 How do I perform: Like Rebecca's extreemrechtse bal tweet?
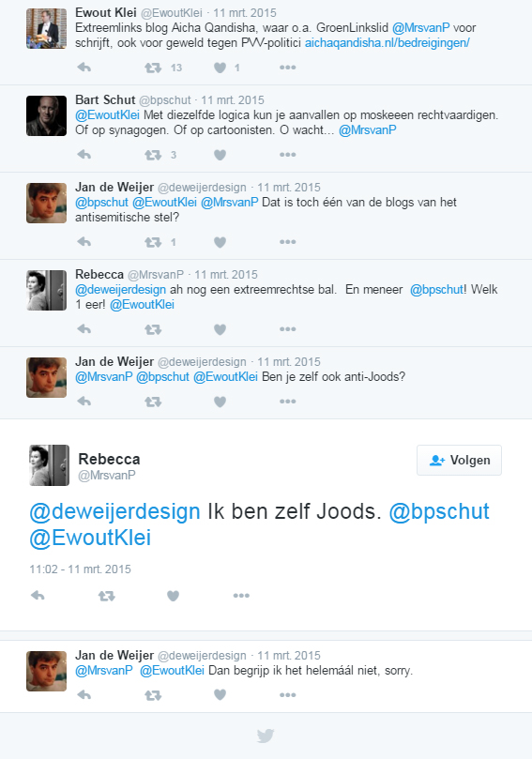tap(220, 329)
